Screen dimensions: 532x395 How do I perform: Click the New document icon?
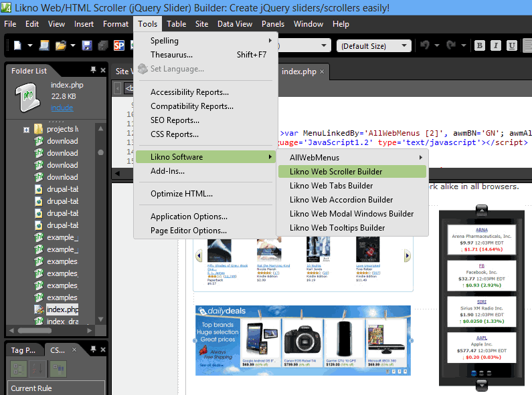tap(17, 45)
